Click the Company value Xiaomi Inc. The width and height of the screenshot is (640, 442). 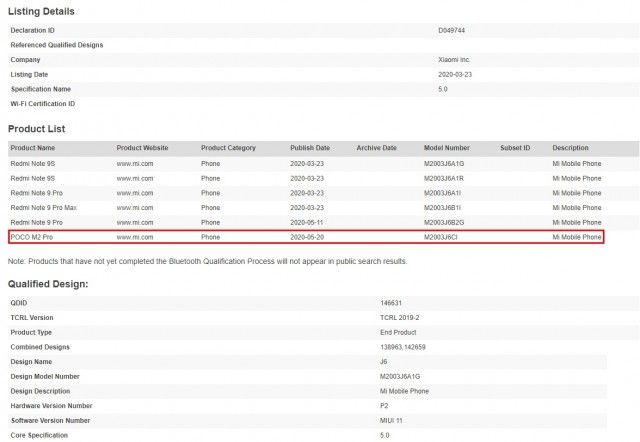pyautogui.click(x=454, y=60)
